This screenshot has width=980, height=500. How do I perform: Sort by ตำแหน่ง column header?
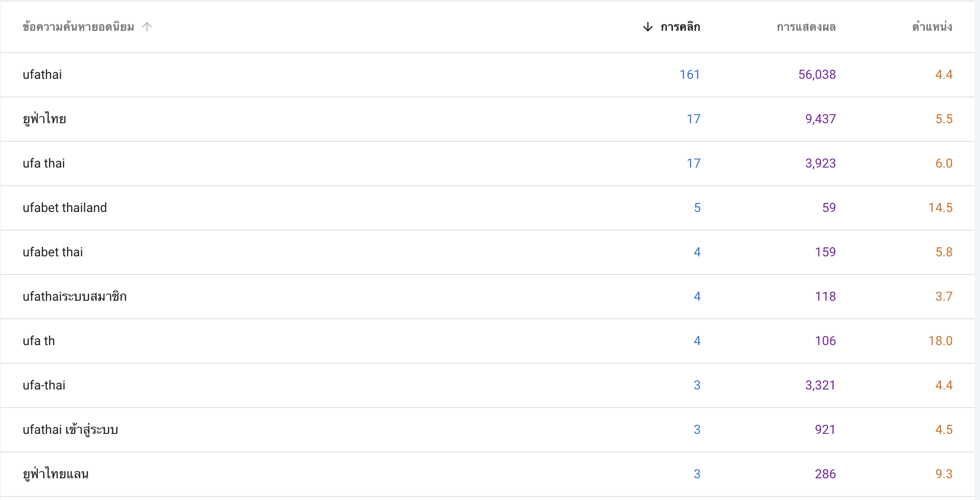tap(932, 27)
